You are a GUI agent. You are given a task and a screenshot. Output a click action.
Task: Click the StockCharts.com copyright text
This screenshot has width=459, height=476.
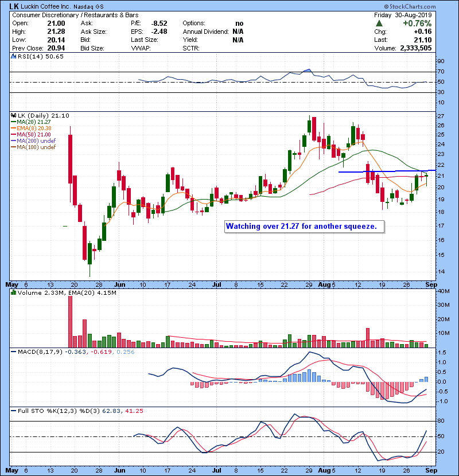pos(410,6)
